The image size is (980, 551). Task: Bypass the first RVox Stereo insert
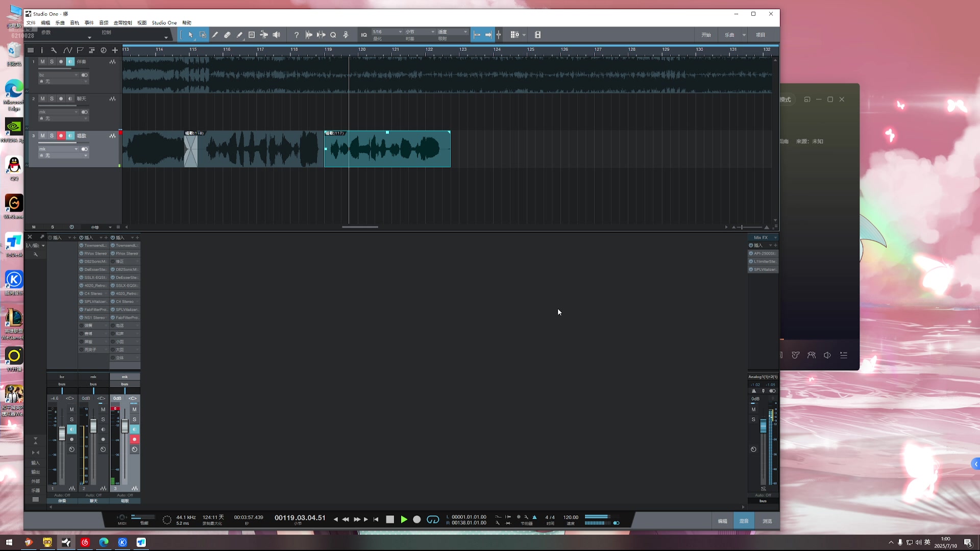[81, 254]
